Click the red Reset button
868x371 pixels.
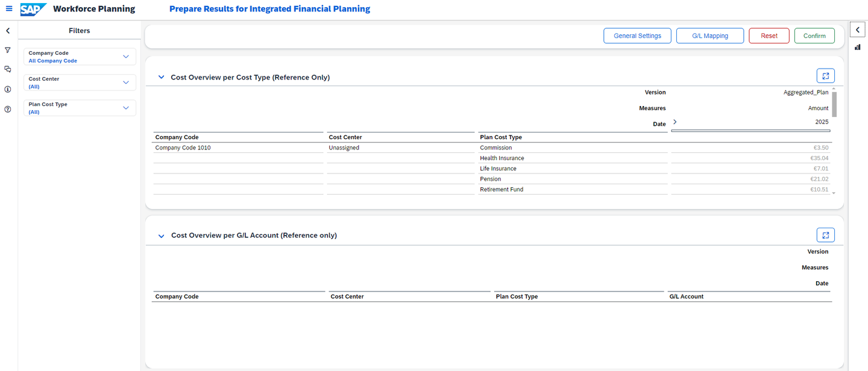click(x=769, y=36)
